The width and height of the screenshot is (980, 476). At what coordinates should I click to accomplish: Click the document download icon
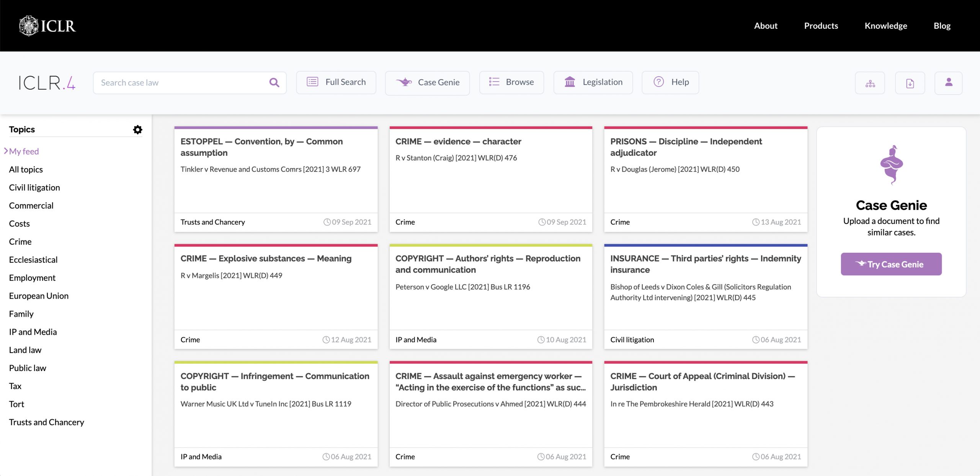[x=910, y=83]
